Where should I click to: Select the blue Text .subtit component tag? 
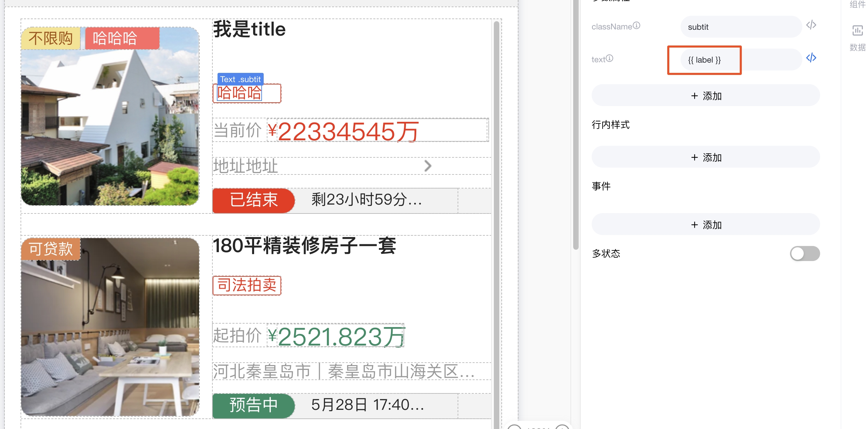pyautogui.click(x=240, y=79)
